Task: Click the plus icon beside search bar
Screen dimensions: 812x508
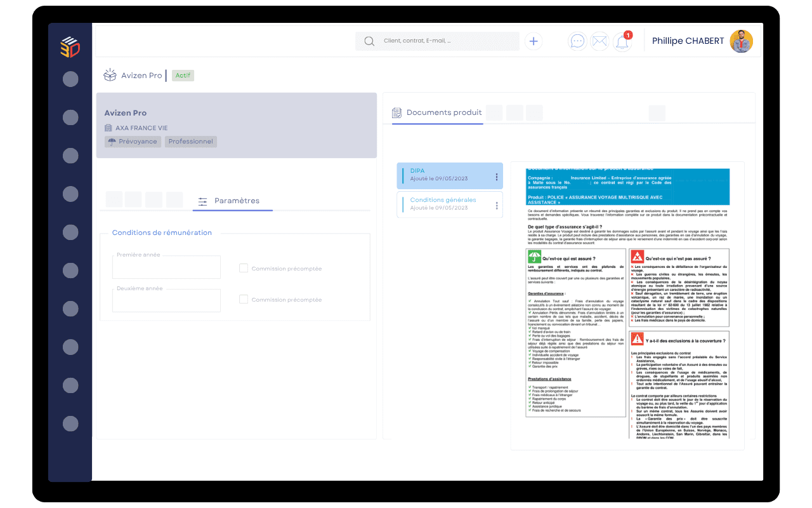Action: click(x=534, y=41)
